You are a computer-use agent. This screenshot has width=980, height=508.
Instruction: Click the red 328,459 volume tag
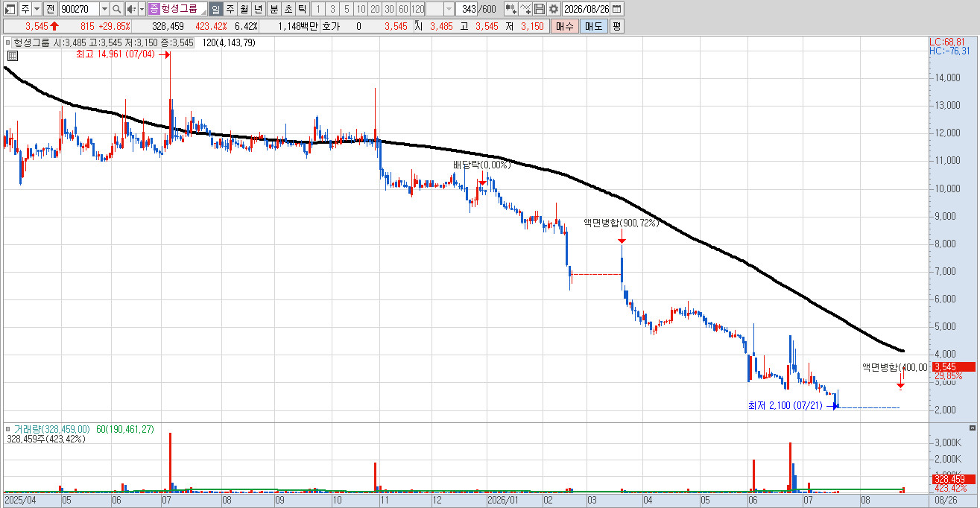click(x=953, y=480)
